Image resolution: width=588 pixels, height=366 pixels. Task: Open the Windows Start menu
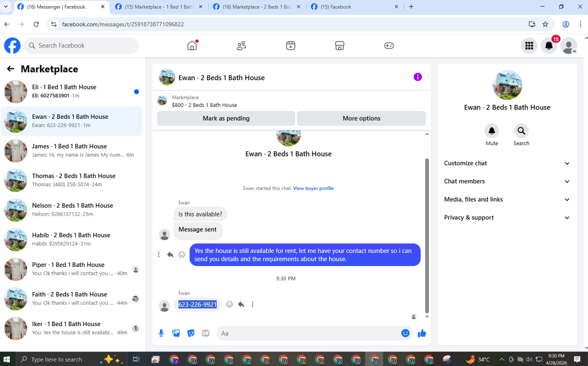7,359
